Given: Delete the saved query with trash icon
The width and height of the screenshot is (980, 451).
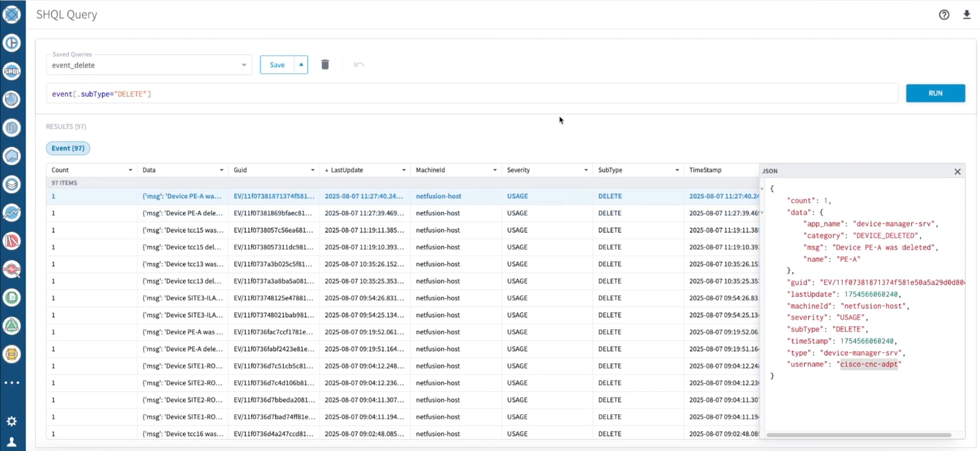Looking at the screenshot, I should pyautogui.click(x=325, y=64).
